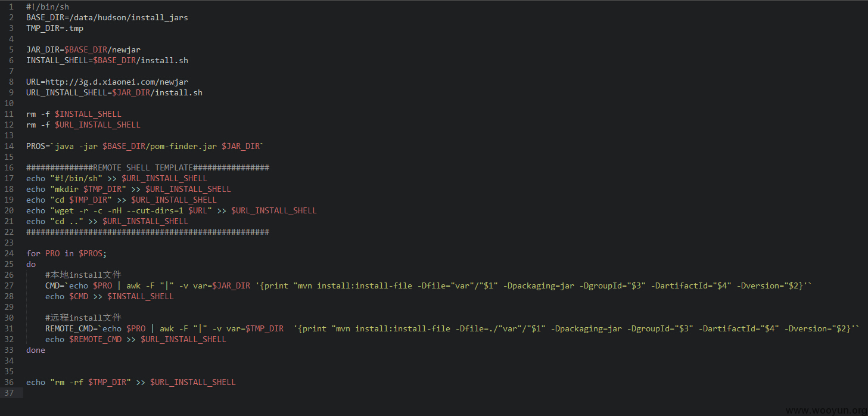Click the #远程install文件 comment

pyautogui.click(x=83, y=318)
